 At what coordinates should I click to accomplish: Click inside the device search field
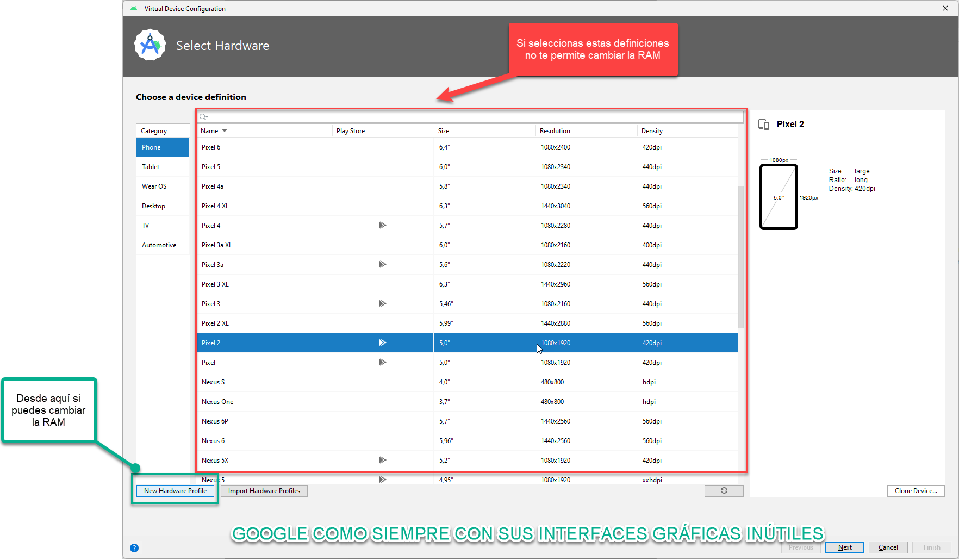coord(470,117)
